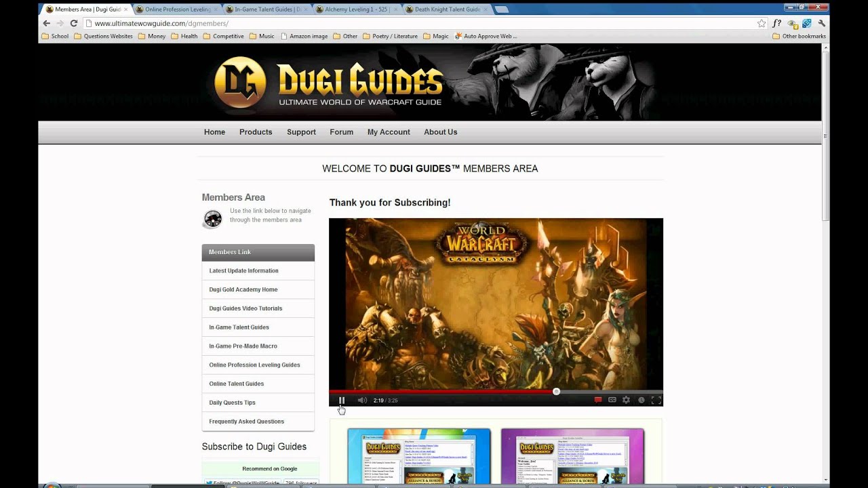Screen dimensions: 868x488
Task: Close the Online Profession Leveling tab
Action: click(216, 9)
